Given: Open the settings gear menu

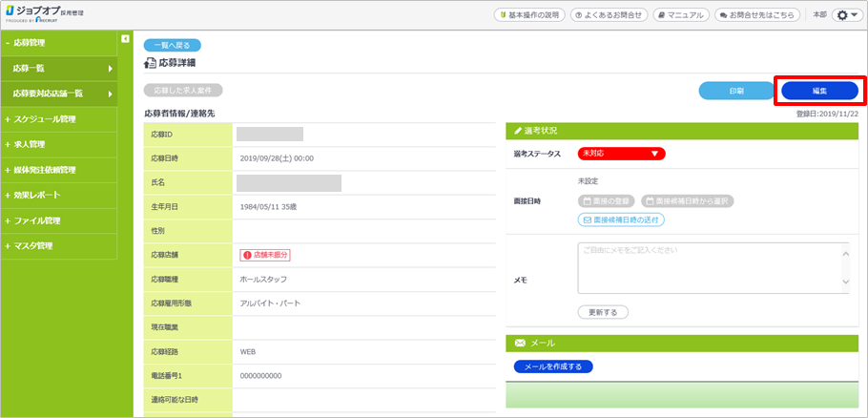Looking at the screenshot, I should coord(845,15).
